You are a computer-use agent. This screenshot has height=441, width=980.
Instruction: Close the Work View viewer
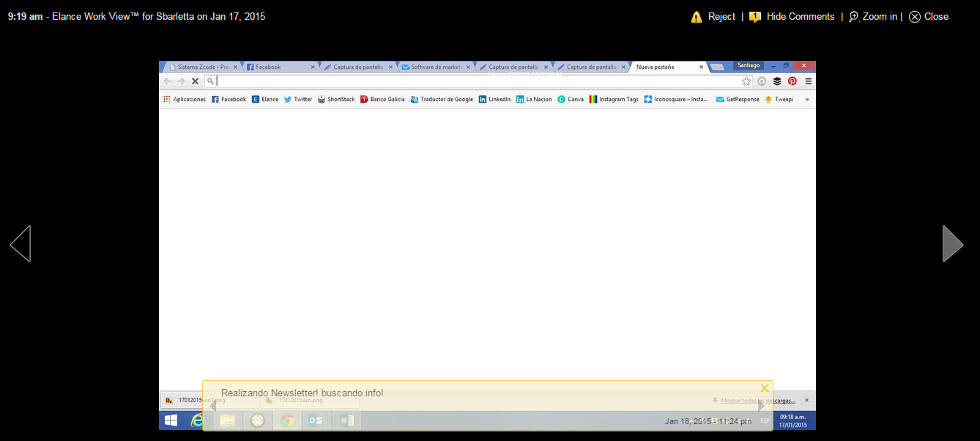(x=929, y=16)
